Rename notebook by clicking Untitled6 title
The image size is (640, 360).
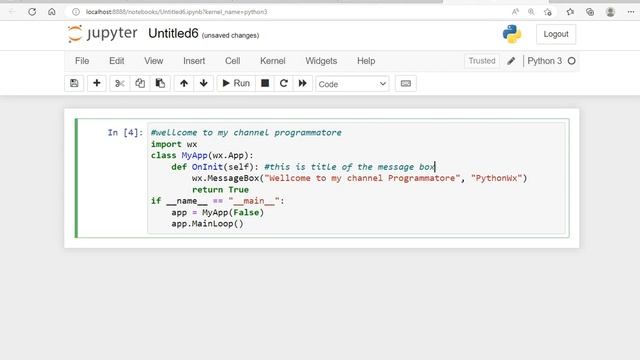(x=173, y=33)
